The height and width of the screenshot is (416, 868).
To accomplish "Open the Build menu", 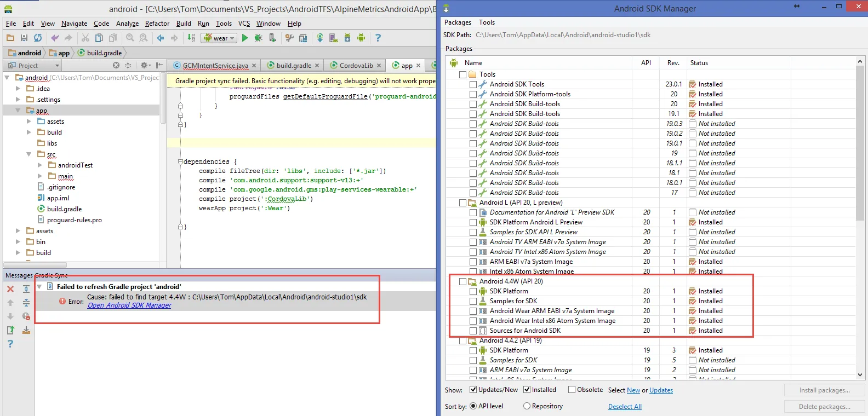I will click(x=184, y=24).
